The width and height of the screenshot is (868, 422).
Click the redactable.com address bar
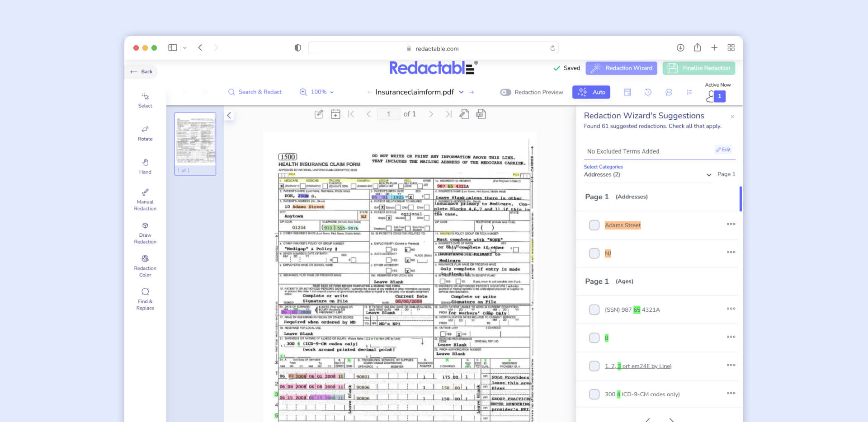pos(433,48)
